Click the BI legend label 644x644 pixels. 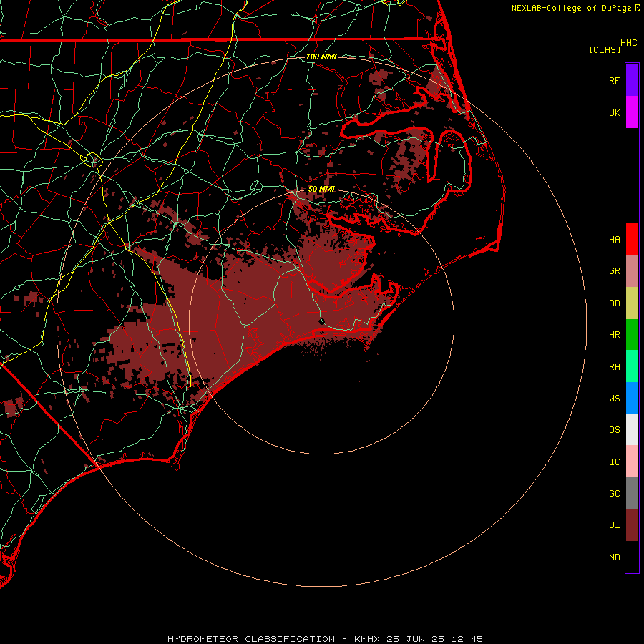tap(614, 525)
